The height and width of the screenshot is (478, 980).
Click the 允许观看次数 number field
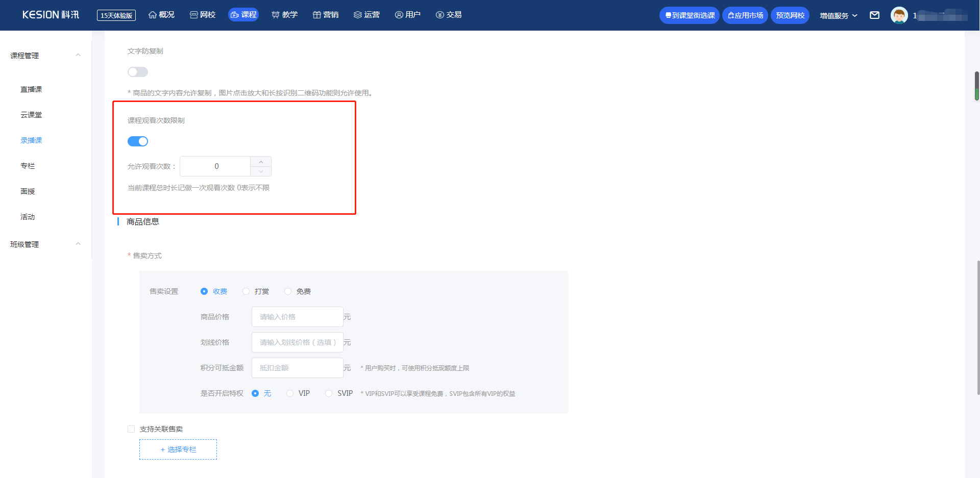[215, 166]
